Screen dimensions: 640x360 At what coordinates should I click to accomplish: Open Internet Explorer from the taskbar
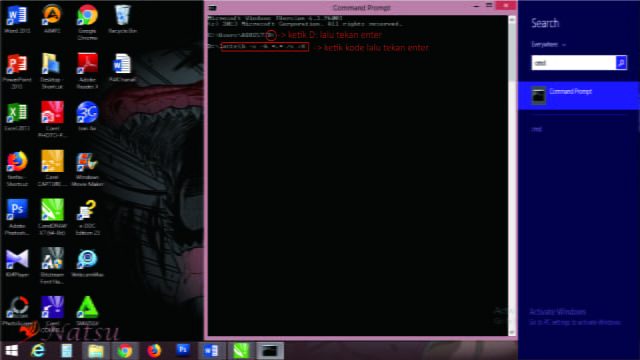click(38, 351)
